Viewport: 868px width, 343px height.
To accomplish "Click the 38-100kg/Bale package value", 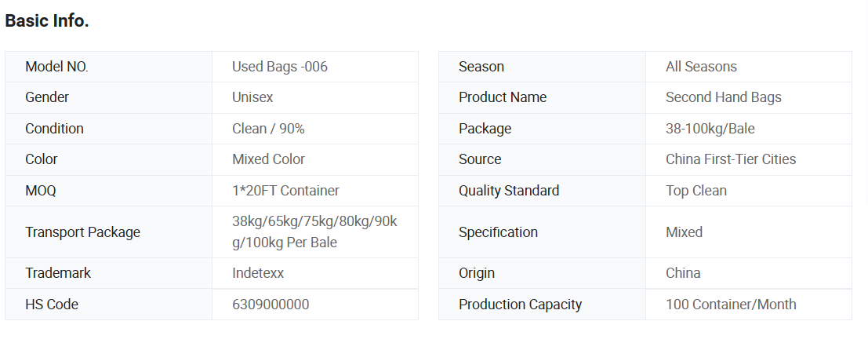I will pos(710,129).
